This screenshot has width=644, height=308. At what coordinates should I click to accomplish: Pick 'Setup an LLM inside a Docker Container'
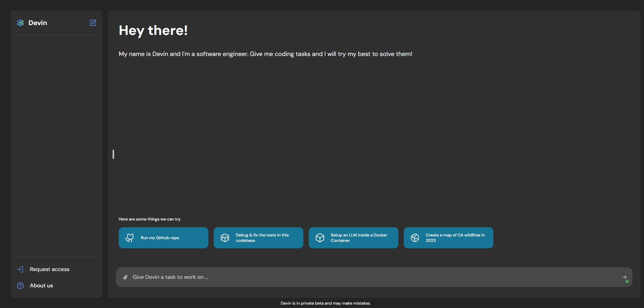click(x=359, y=238)
